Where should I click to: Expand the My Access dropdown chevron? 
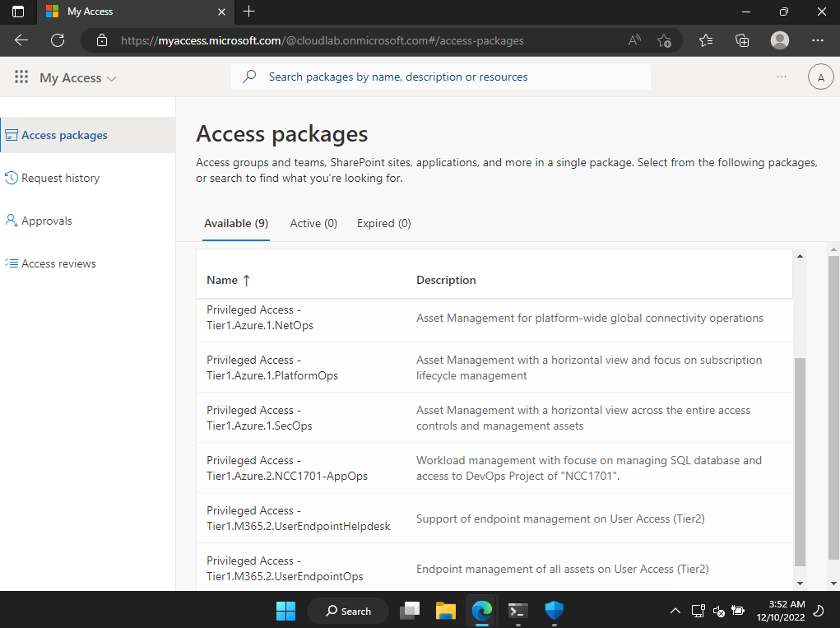click(x=111, y=79)
